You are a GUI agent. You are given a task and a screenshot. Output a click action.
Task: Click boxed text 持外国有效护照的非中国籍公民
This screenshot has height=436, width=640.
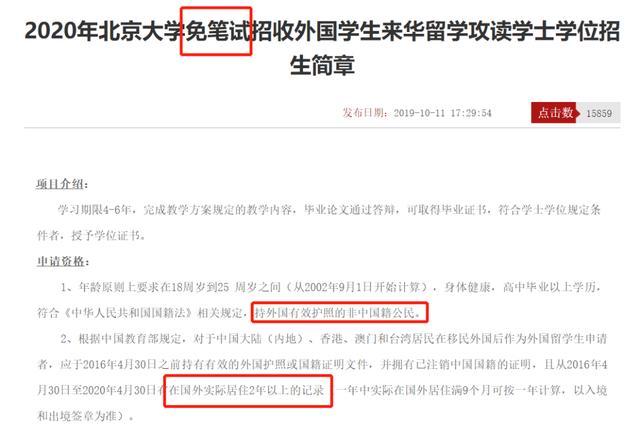(x=338, y=313)
